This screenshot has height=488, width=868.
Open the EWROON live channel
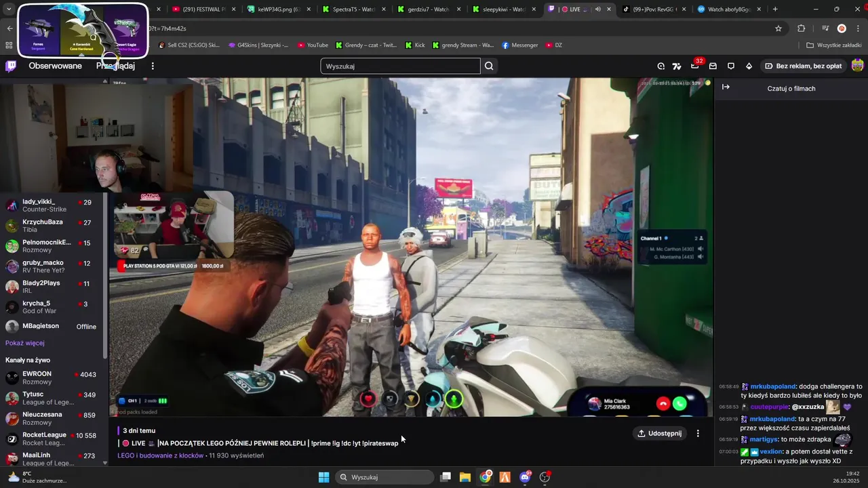52,378
